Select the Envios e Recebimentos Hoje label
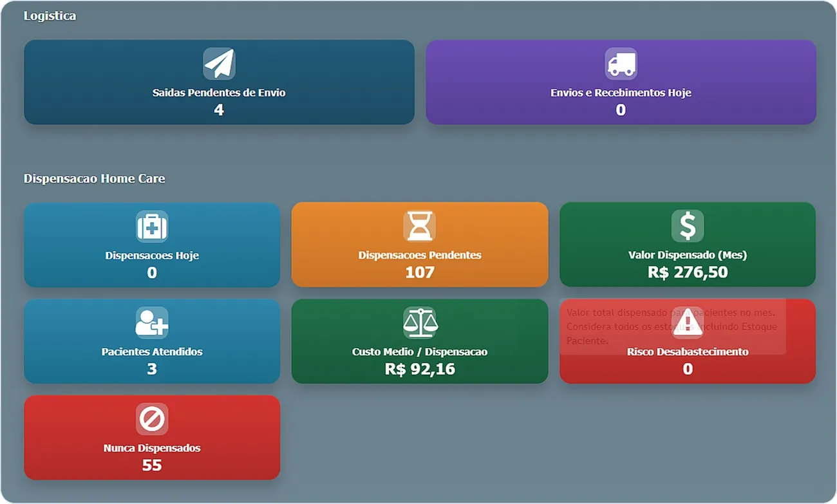The width and height of the screenshot is (837, 504). coord(621,93)
